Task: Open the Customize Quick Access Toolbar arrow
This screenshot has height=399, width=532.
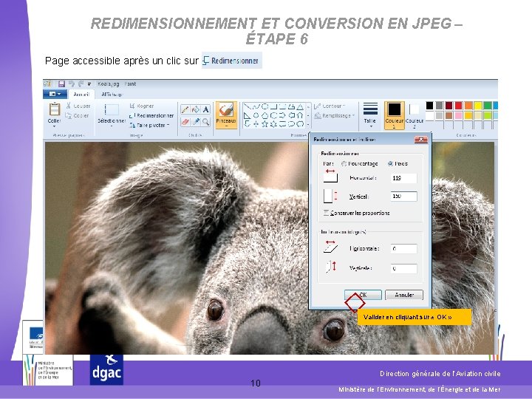Action: (89, 84)
